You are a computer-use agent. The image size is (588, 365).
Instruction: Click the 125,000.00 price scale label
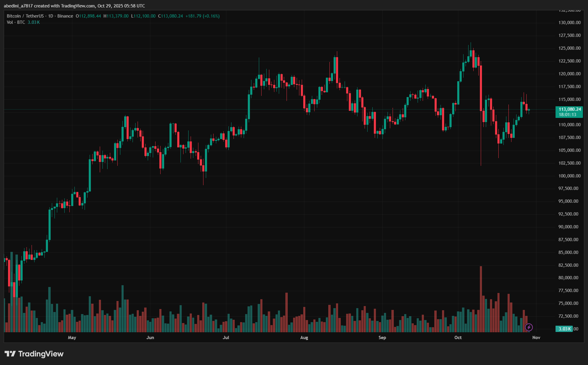569,48
